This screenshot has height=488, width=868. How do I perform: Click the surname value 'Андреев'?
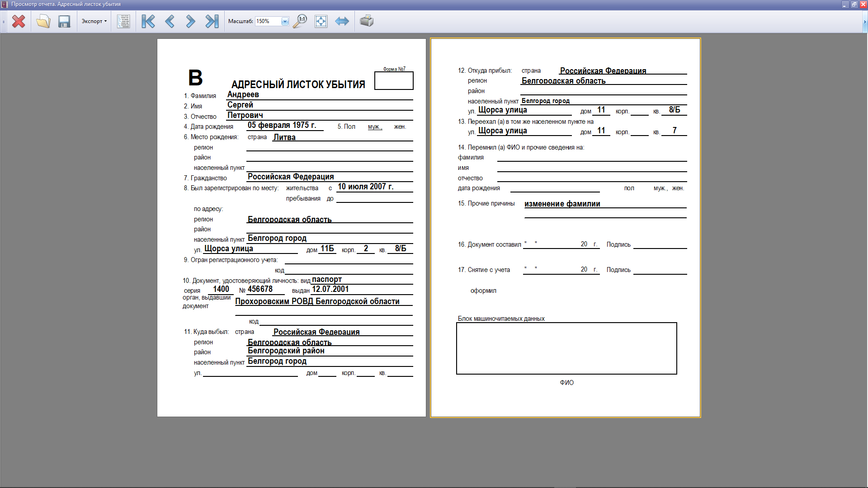click(x=243, y=94)
